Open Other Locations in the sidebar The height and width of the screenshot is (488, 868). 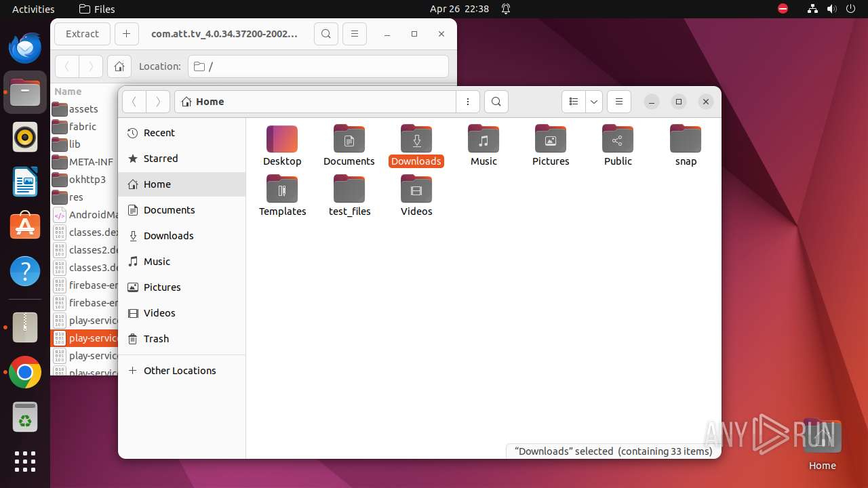coord(182,371)
